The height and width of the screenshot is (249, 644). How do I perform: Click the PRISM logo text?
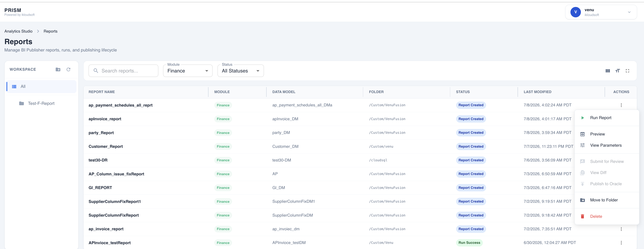tap(13, 10)
